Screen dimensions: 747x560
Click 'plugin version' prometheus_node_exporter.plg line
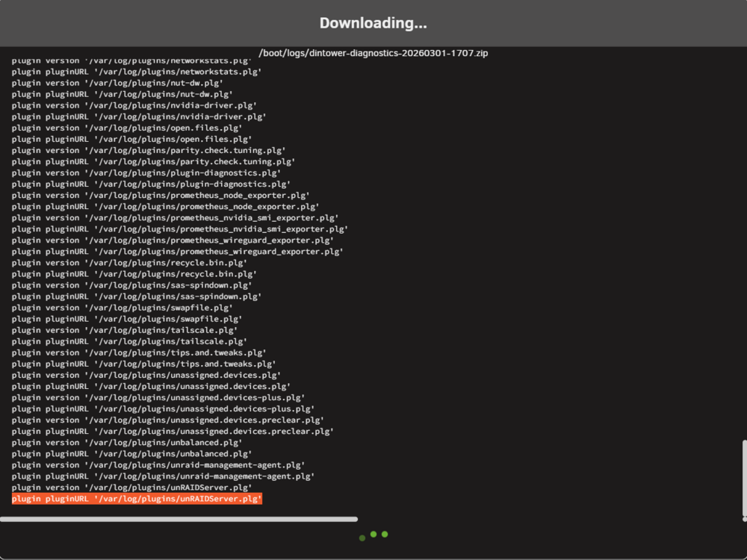point(161,195)
